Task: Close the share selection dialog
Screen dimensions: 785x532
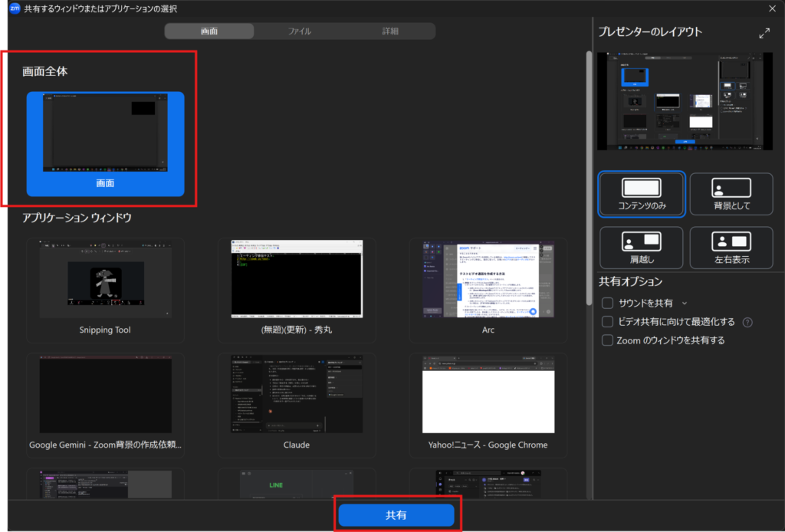Action: (772, 8)
